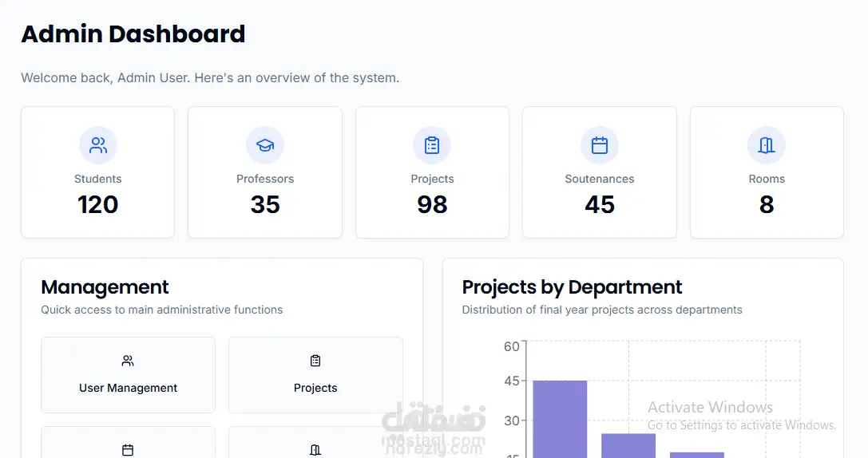Image resolution: width=868 pixels, height=458 pixels.
Task: Click the Soutenances calendar icon
Action: tap(600, 145)
